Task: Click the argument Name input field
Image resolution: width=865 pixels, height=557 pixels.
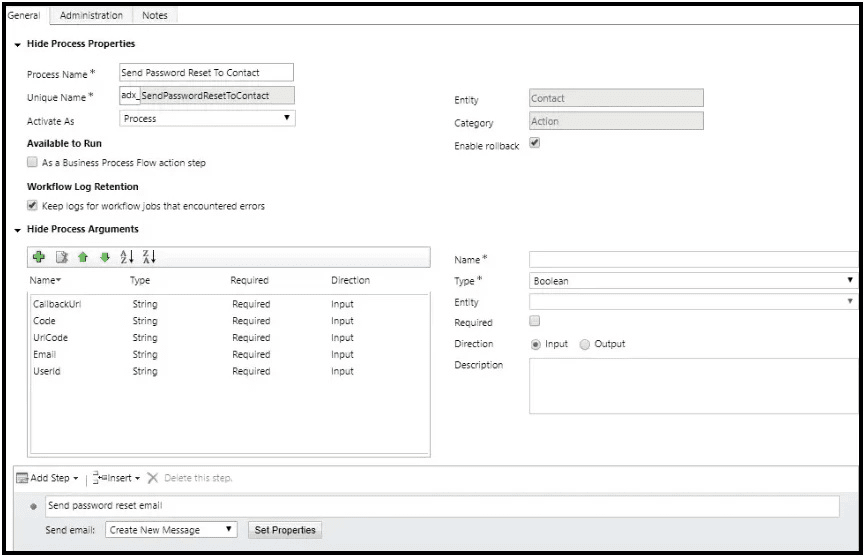Action: coord(693,259)
